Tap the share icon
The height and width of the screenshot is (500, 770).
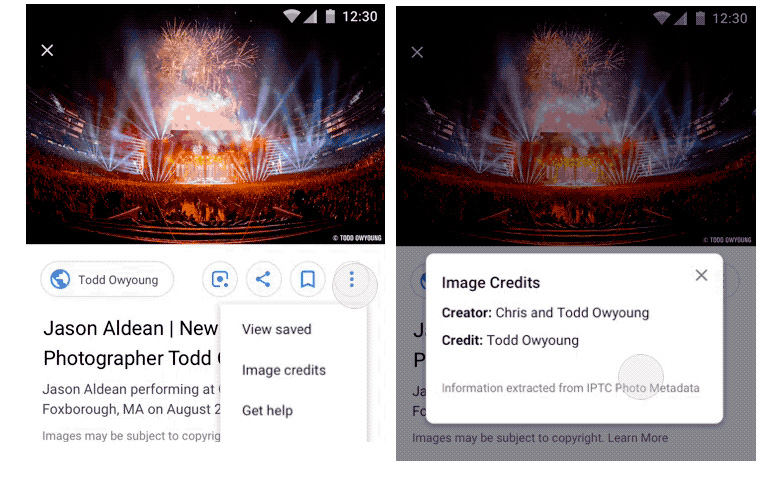point(263,280)
